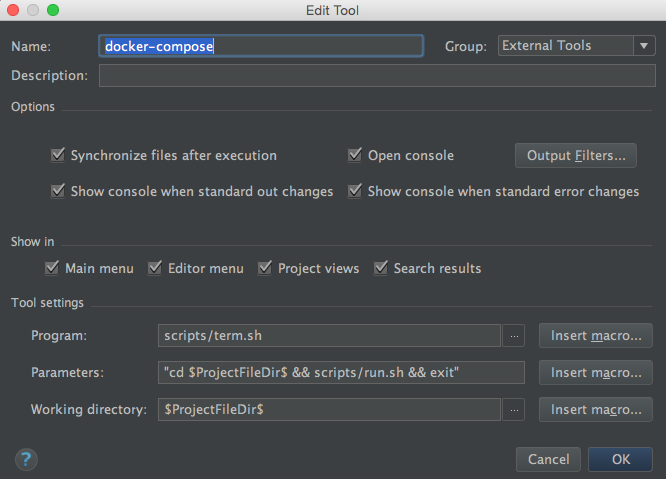This screenshot has width=666, height=479.
Task: Expand the Group dropdown arrow
Action: pos(644,45)
